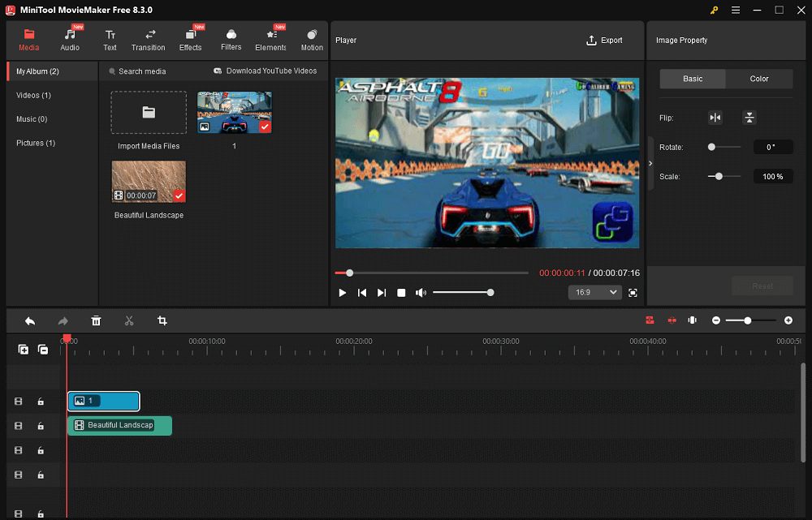This screenshot has width=812, height=520.
Task: Select the image clip 1 on timeline
Action: pyautogui.click(x=104, y=401)
